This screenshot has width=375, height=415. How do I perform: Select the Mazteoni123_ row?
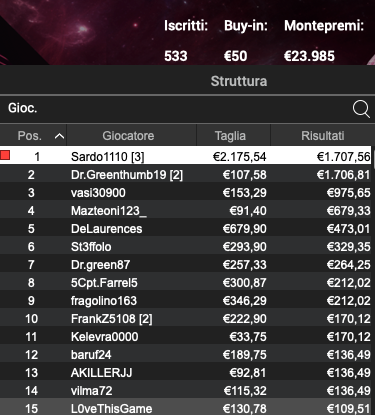click(x=185, y=211)
